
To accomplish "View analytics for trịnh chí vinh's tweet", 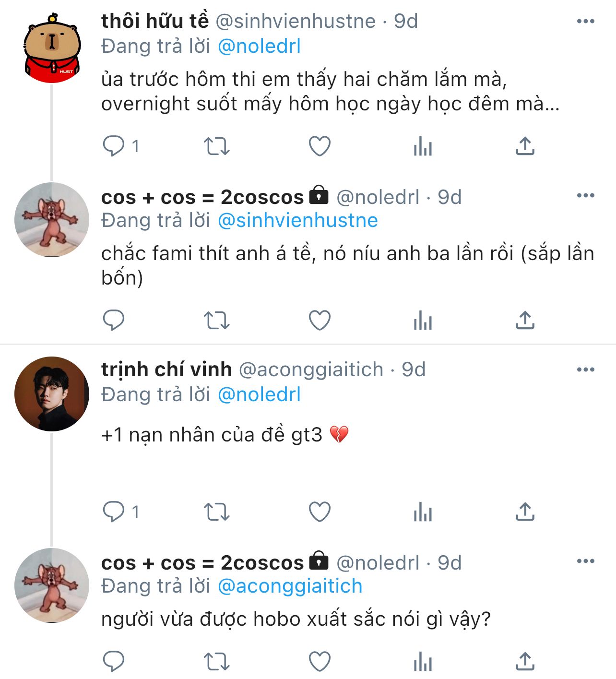I will (x=423, y=512).
